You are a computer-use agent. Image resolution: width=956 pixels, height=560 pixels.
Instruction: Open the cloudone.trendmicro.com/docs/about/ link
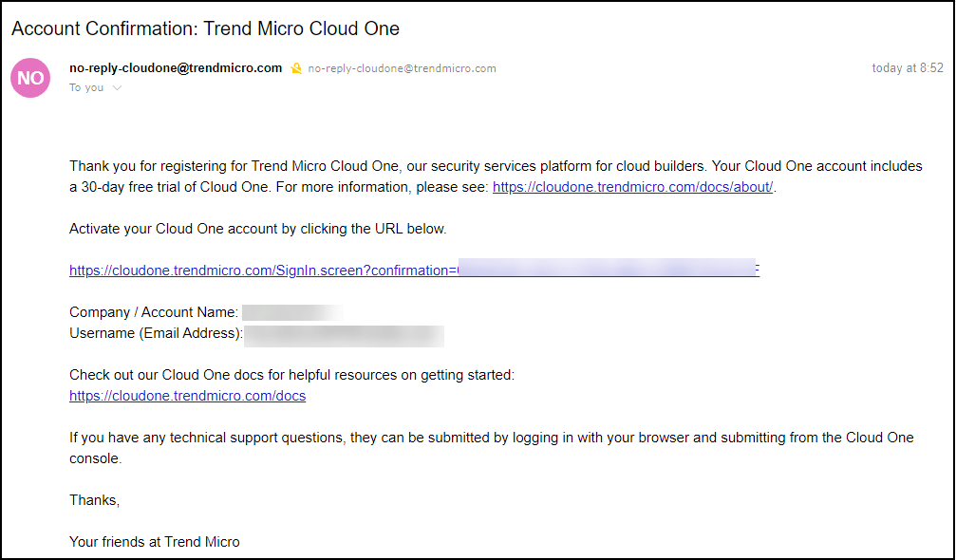(x=633, y=187)
